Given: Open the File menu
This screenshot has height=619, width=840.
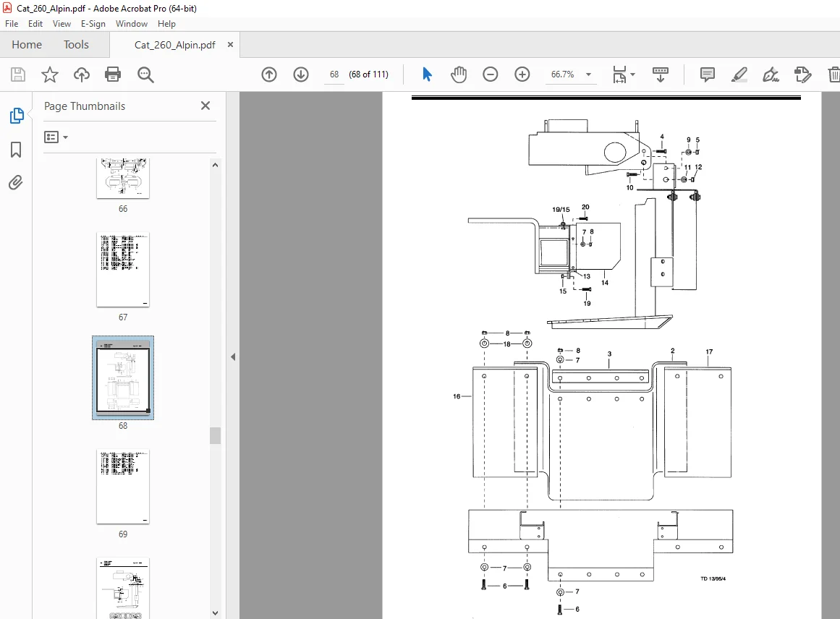Looking at the screenshot, I should (x=12, y=24).
